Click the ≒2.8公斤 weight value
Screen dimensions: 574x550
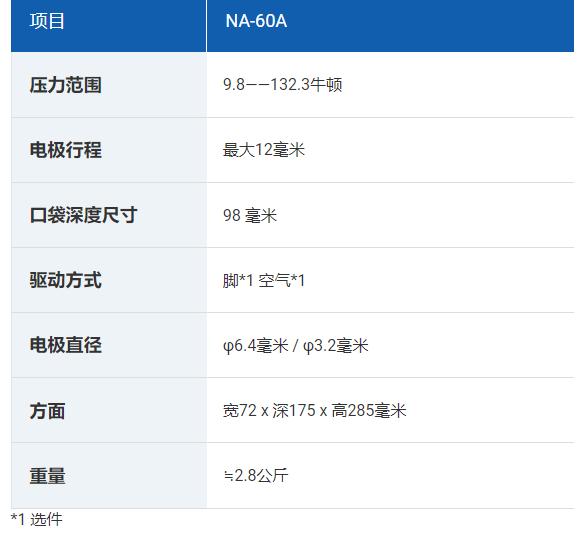[x=256, y=476]
